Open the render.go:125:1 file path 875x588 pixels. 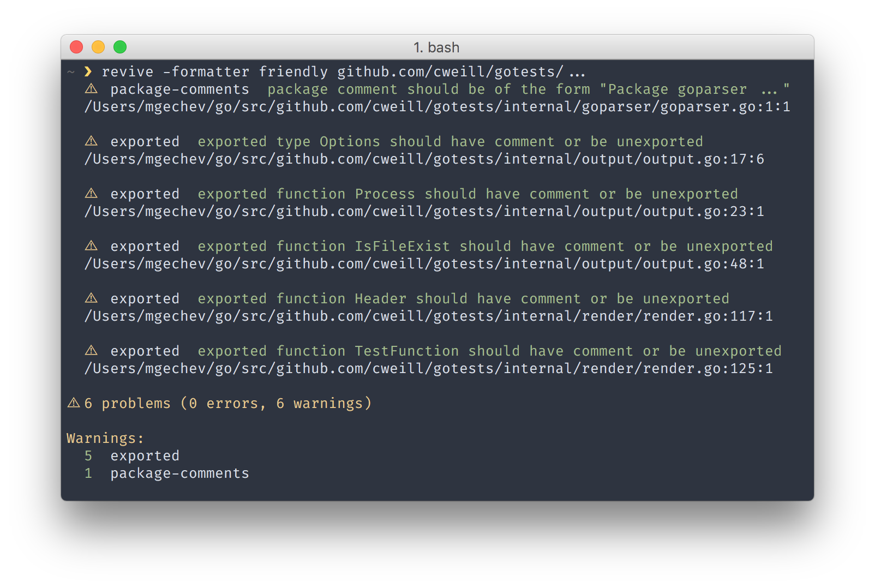[428, 368]
